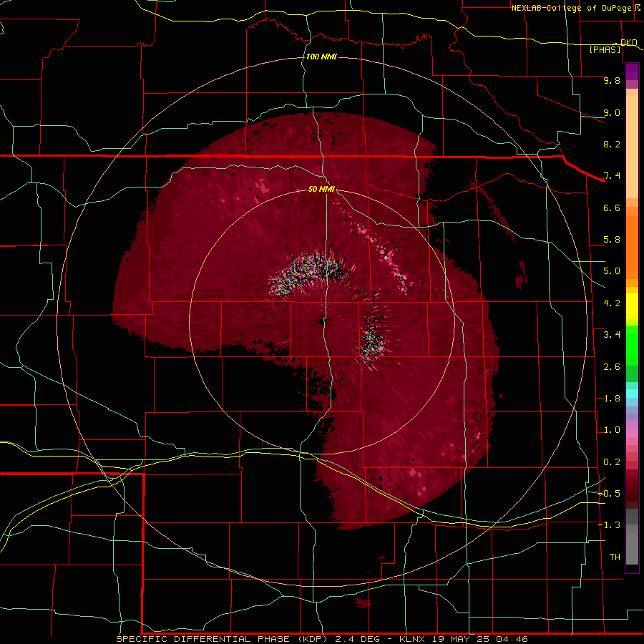Click the -1.3 scale label
Image resolution: width=644 pixels, height=644 pixels.
tap(609, 525)
